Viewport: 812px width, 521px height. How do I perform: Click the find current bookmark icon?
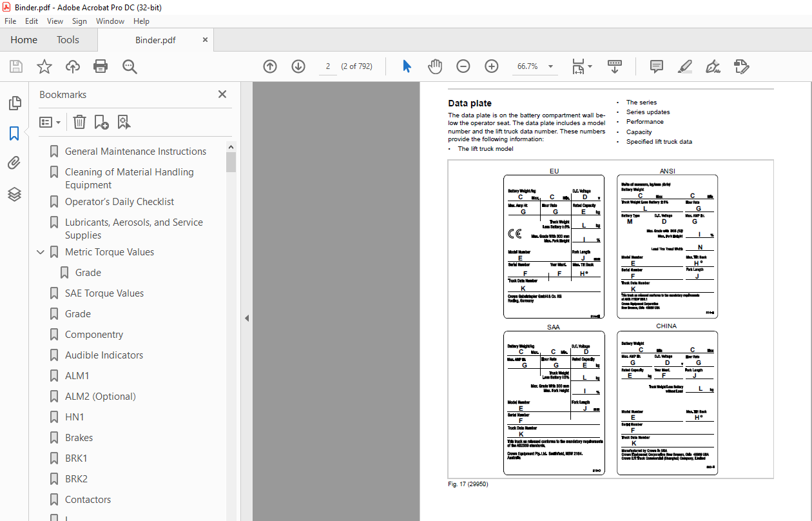coord(124,122)
